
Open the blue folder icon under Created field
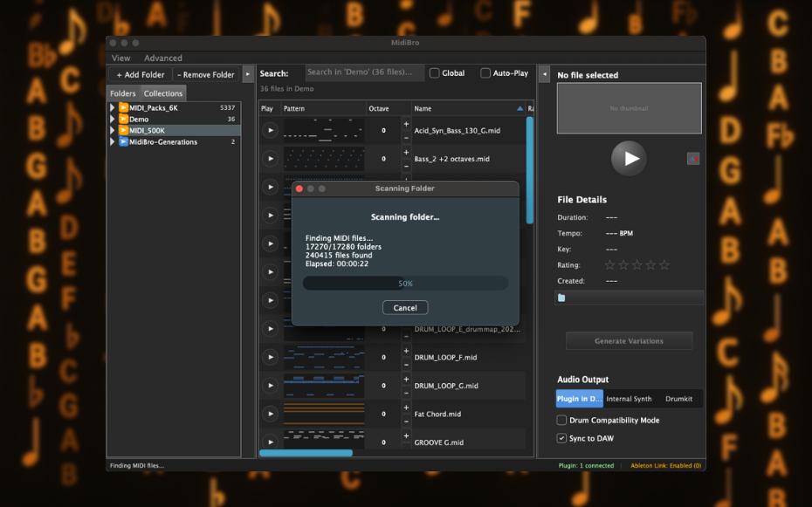[x=561, y=297]
